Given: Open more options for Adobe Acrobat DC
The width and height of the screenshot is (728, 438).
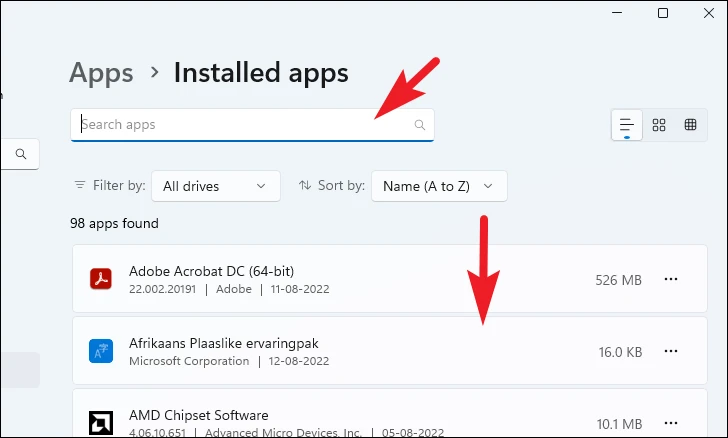Looking at the screenshot, I should pyautogui.click(x=671, y=279).
